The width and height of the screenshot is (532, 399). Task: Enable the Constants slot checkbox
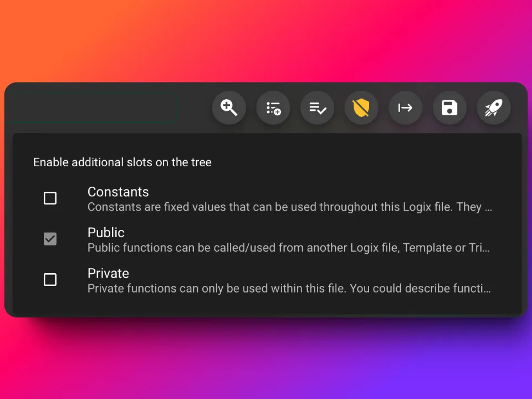click(50, 198)
